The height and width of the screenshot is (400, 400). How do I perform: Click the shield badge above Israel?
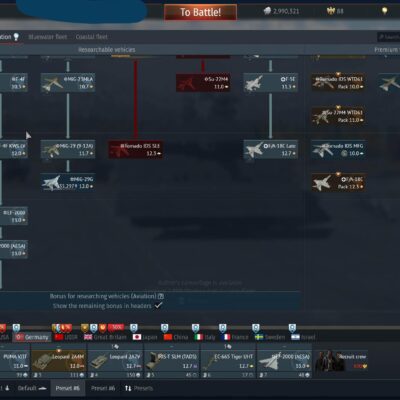point(292,328)
